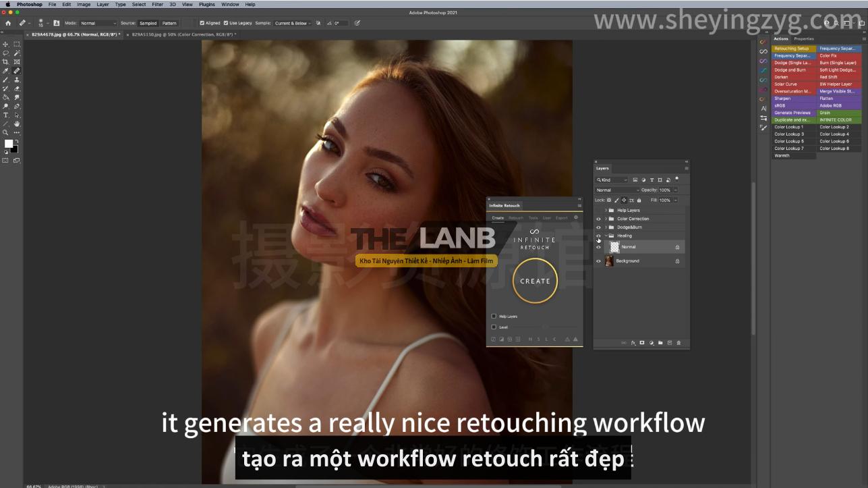Expand the Color Correction layer group

(606, 219)
